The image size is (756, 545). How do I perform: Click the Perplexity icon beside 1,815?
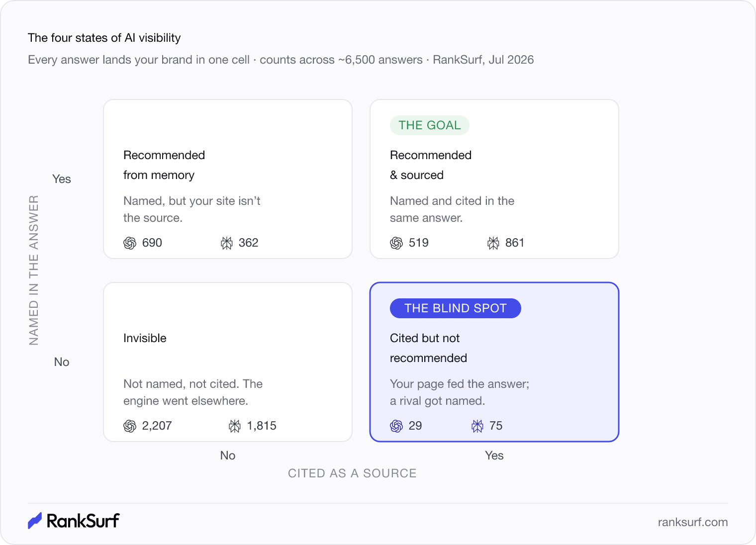[x=235, y=426]
